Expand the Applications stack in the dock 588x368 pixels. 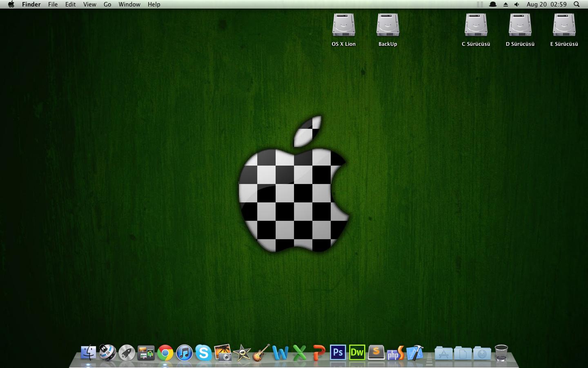pyautogui.click(x=443, y=353)
